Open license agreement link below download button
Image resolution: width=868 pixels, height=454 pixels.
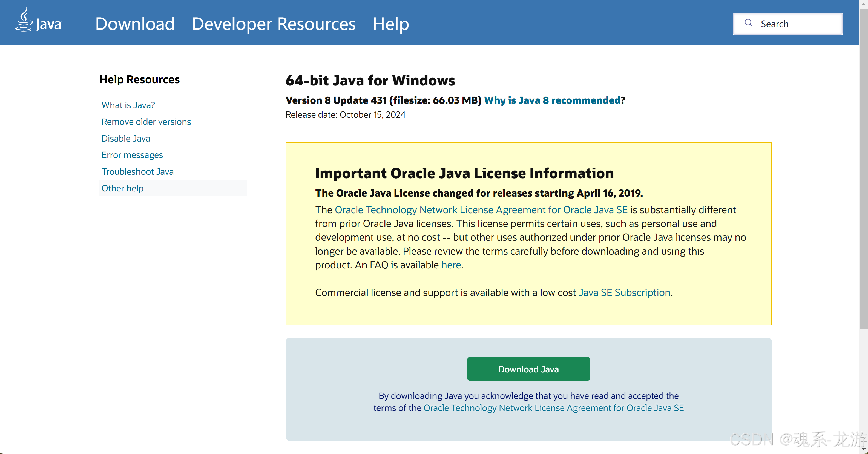[x=553, y=408]
